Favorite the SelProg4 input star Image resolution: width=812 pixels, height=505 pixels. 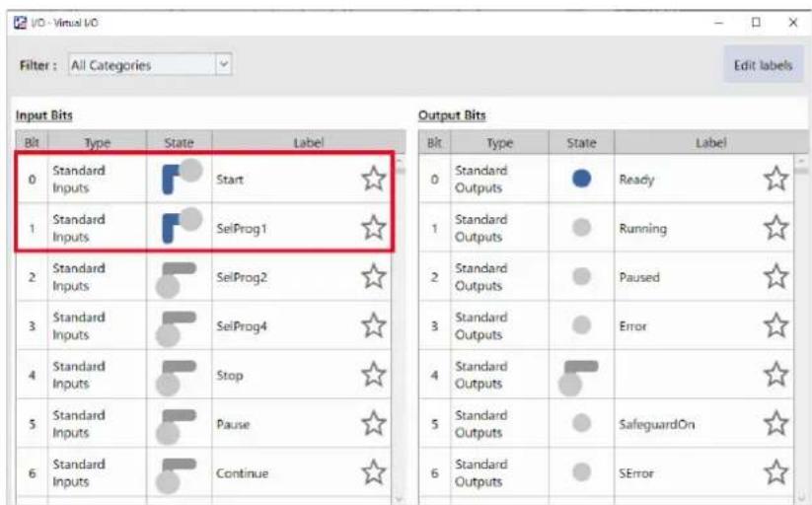373,325
